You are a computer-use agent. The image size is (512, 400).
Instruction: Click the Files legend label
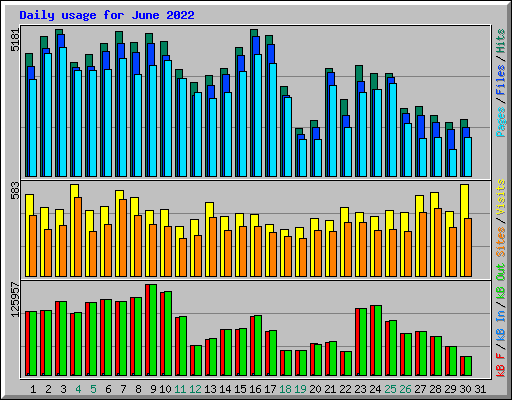pyautogui.click(x=501, y=80)
